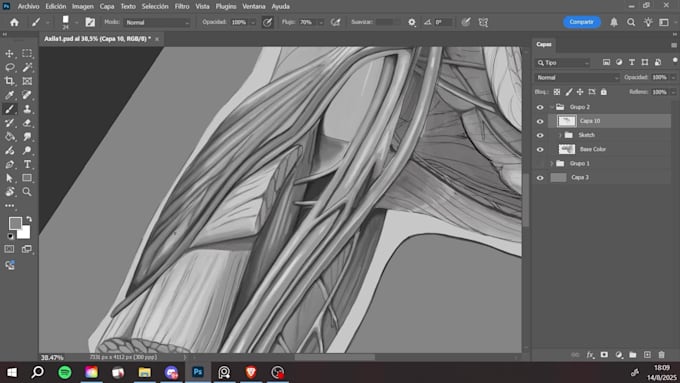
Task: Hide the Base Color layer
Action: [540, 150]
